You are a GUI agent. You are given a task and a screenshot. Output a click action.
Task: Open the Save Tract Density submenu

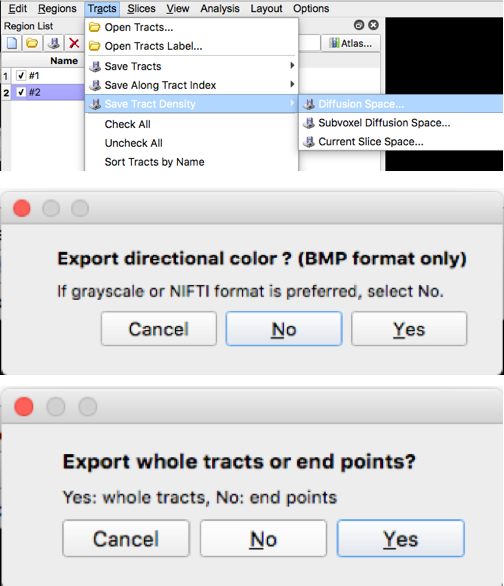[192, 104]
